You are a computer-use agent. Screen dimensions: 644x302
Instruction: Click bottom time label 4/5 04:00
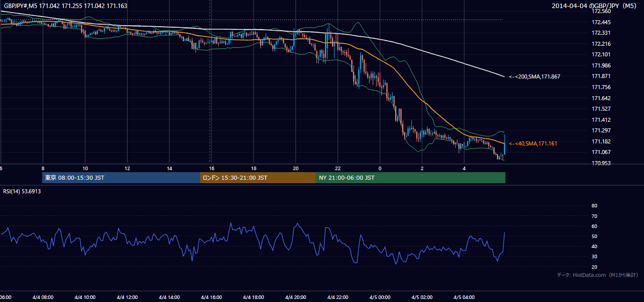coord(465,297)
